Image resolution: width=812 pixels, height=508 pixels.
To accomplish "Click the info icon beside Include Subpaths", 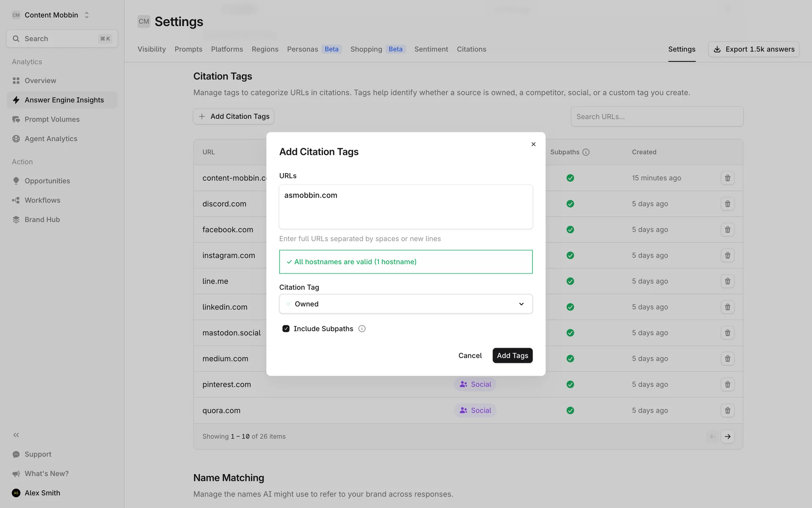I will (x=362, y=329).
